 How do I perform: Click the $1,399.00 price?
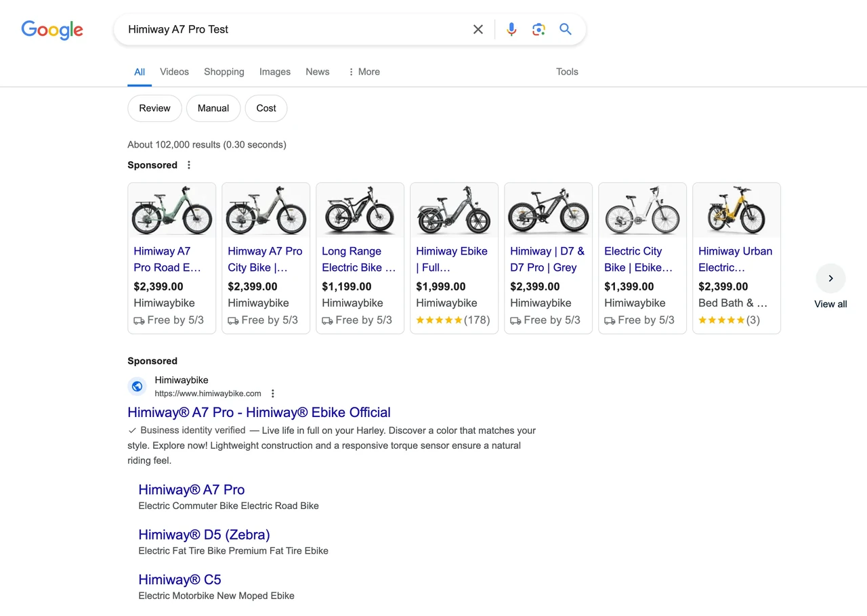point(629,286)
